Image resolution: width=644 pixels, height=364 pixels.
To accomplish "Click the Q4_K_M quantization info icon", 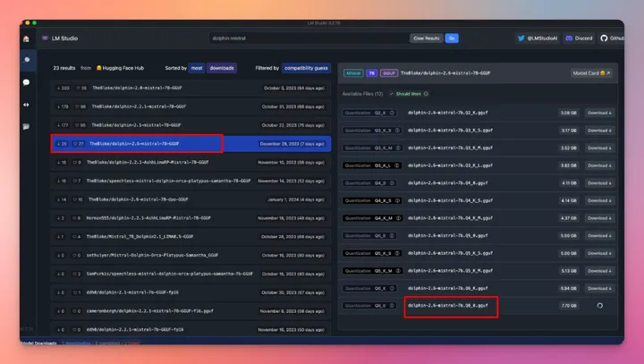I will click(x=398, y=218).
